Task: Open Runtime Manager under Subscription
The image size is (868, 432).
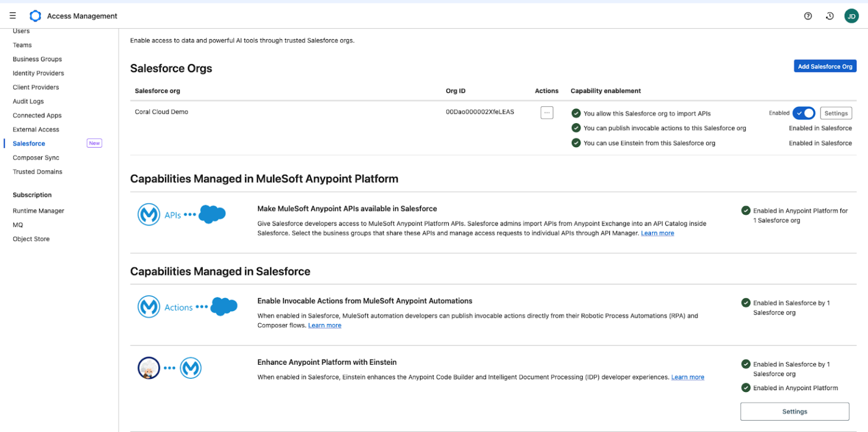Action: (x=38, y=211)
